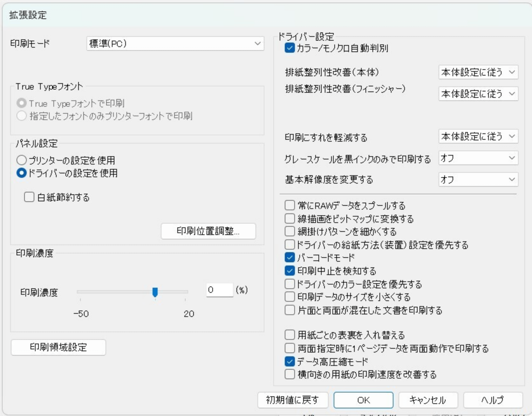Viewport: 532px width, 416px height.
Task: Enable 白紙節約する checkbox
Action: [x=29, y=197]
